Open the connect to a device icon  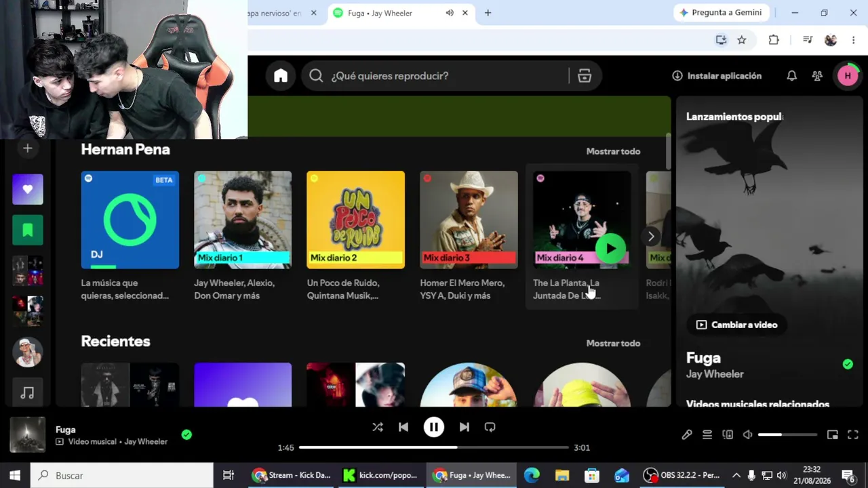pos(728,434)
